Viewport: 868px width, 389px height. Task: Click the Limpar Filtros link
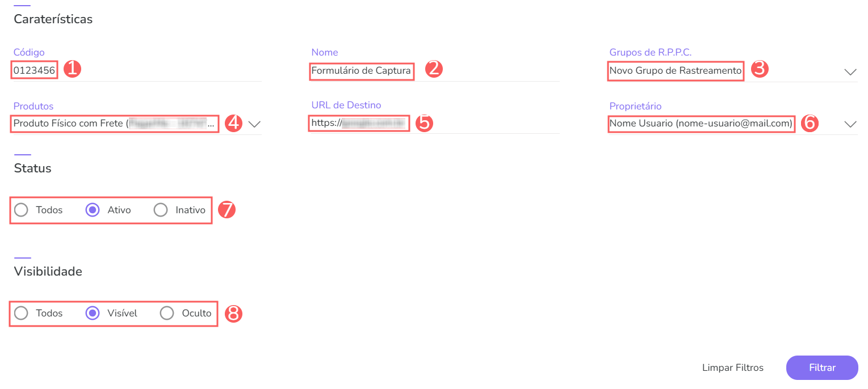tap(732, 367)
